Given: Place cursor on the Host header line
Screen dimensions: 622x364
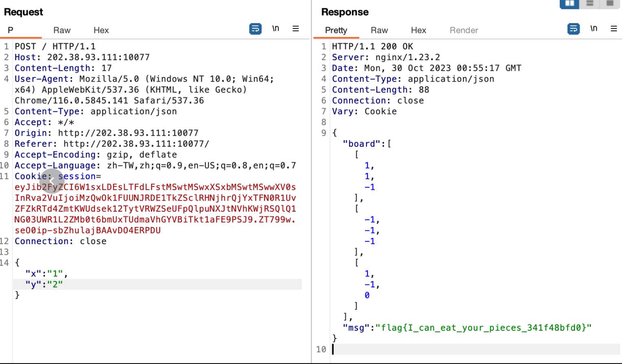Looking at the screenshot, I should pyautogui.click(x=82, y=57).
